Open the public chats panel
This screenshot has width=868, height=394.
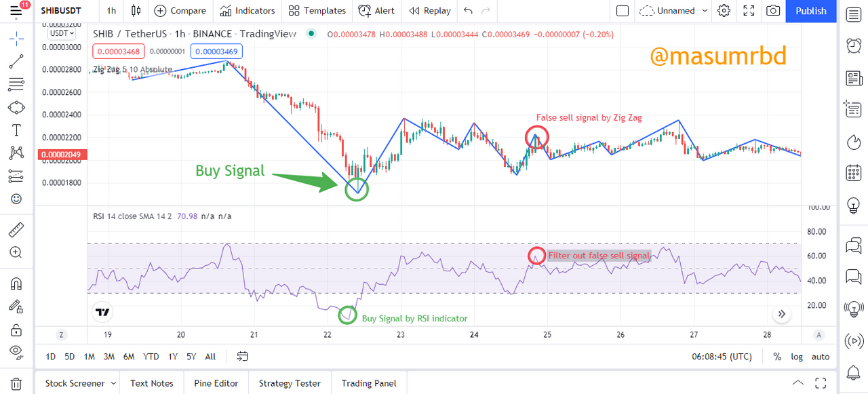(x=854, y=245)
